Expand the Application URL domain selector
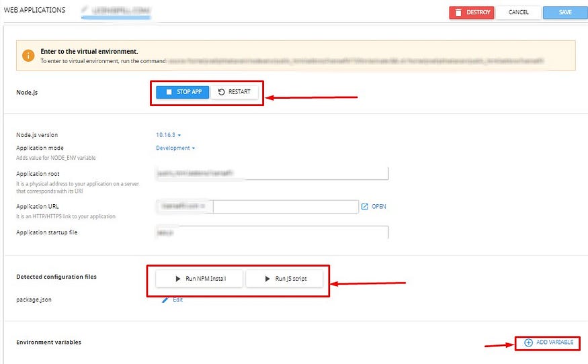The width and height of the screenshot is (588, 364). click(x=184, y=207)
